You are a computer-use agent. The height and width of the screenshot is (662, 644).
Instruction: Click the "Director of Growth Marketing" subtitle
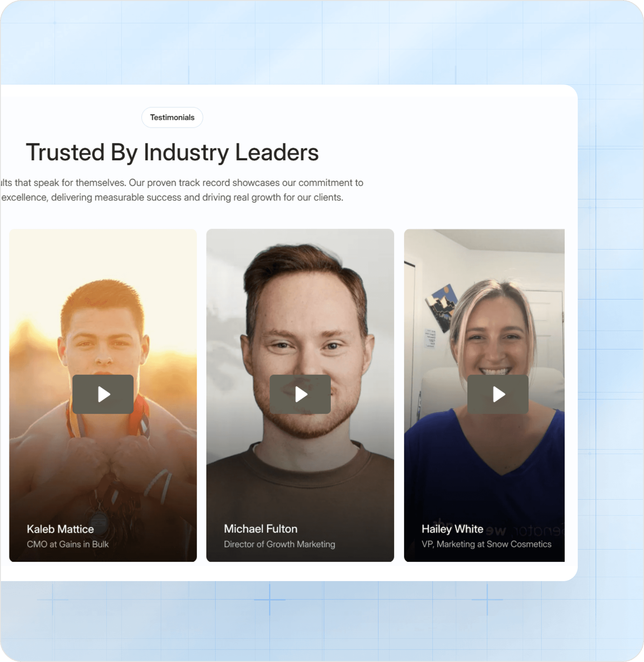coord(279,544)
